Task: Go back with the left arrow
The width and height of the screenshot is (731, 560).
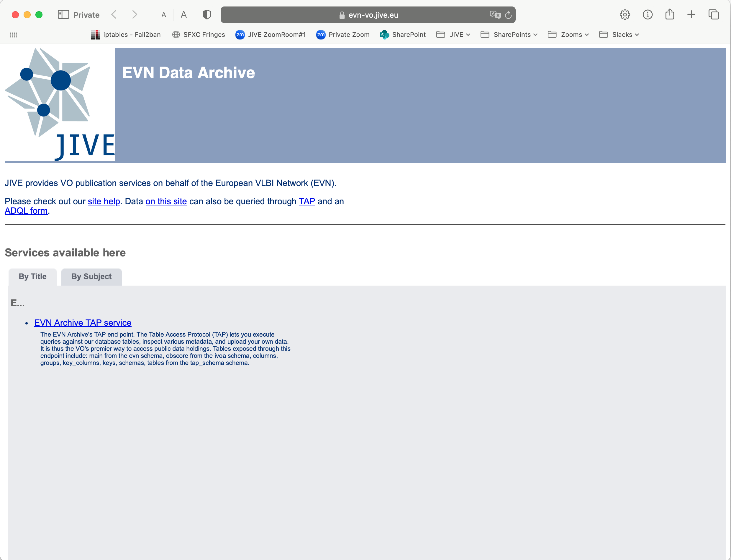Action: (x=114, y=15)
